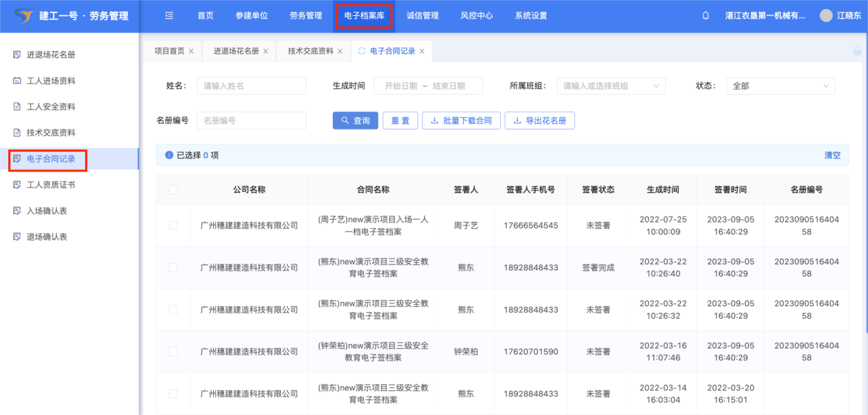The image size is (868, 415).
Task: Click the 建工一号 logo icon
Action: click(x=23, y=16)
